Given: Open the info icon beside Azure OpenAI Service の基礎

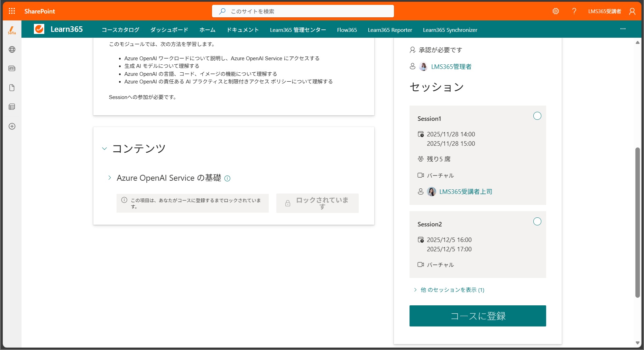Looking at the screenshot, I should 227,179.
